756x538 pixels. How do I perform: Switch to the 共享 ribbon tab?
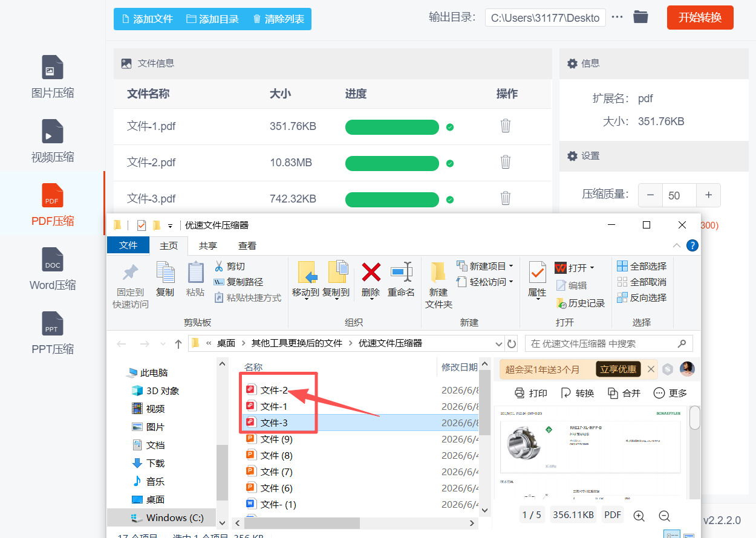(208, 245)
